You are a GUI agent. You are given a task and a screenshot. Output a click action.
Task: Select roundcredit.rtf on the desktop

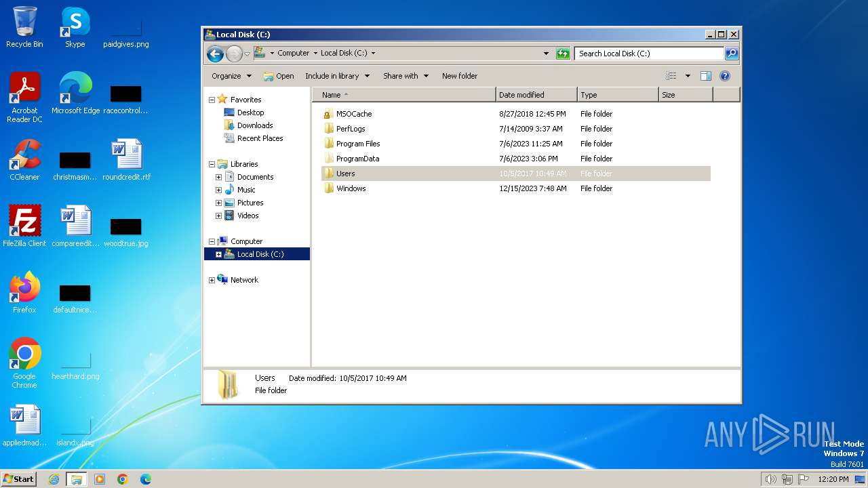(126, 160)
